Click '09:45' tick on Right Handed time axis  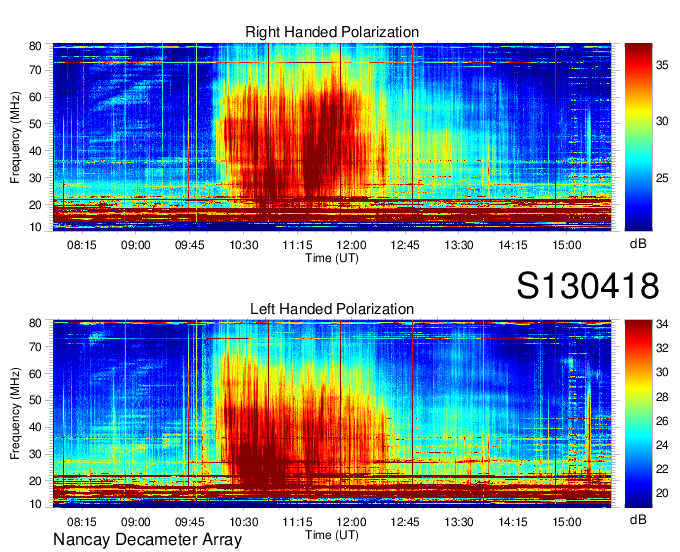tap(190, 245)
